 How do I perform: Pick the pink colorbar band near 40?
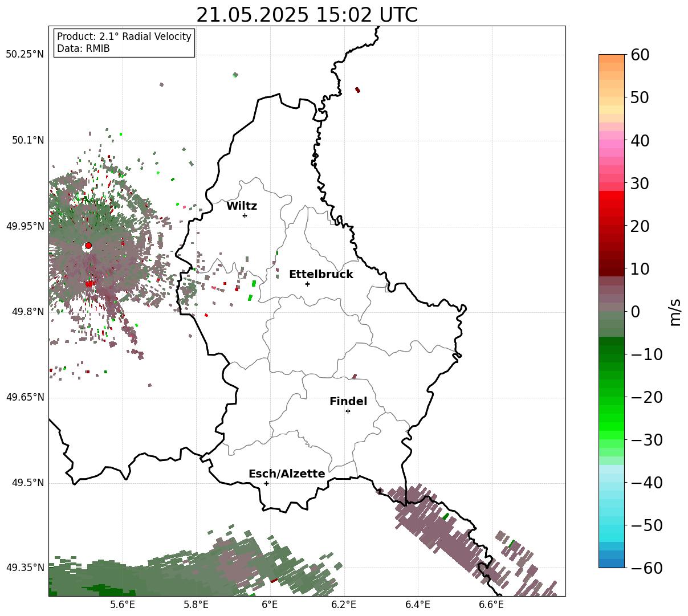[612, 144]
